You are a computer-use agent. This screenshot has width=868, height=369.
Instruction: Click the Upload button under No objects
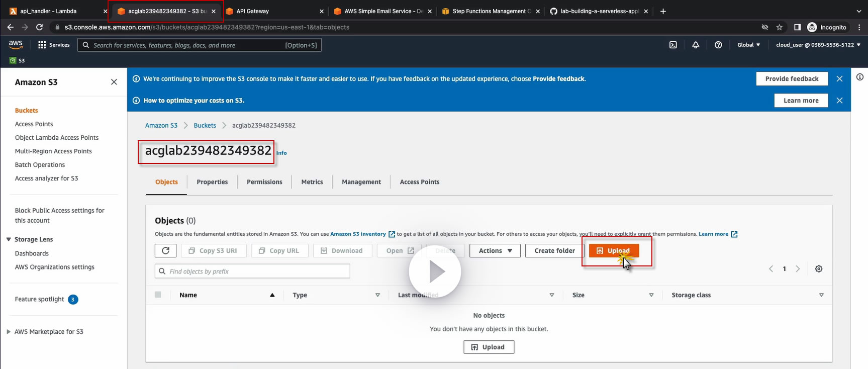489,347
